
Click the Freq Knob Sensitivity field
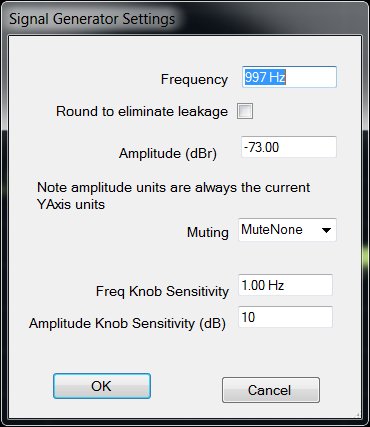[x=285, y=285]
